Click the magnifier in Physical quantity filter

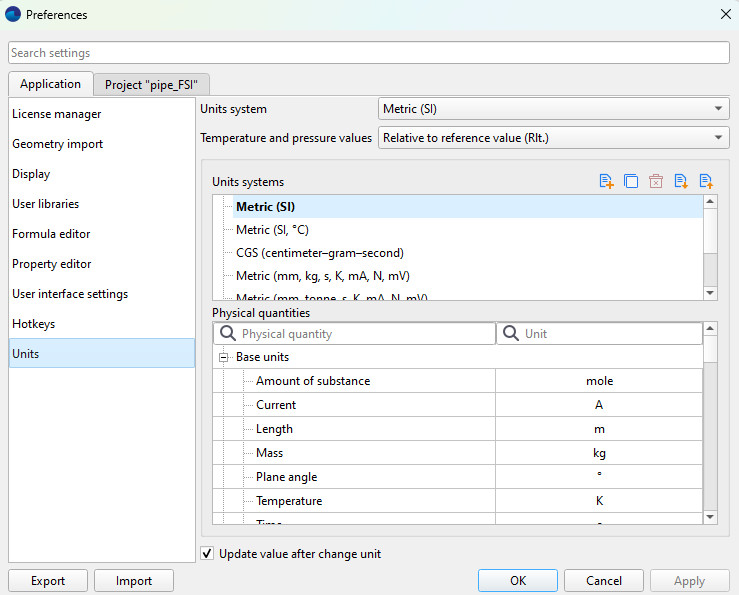228,334
